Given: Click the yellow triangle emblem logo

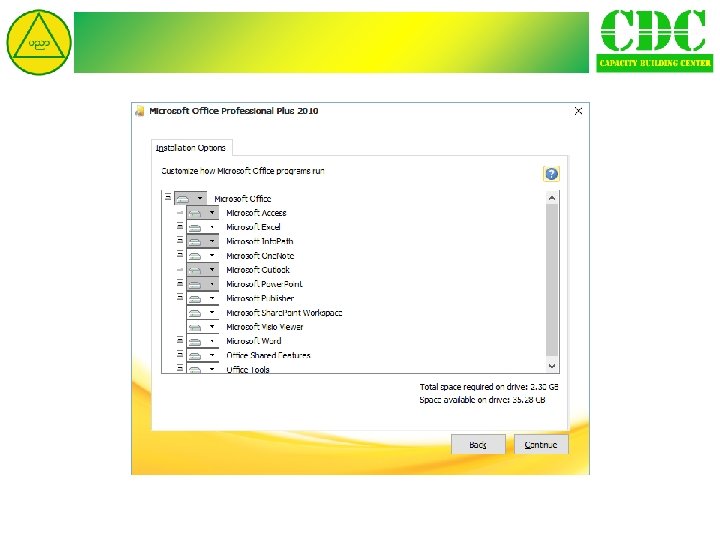Looking at the screenshot, I should coord(39,42).
